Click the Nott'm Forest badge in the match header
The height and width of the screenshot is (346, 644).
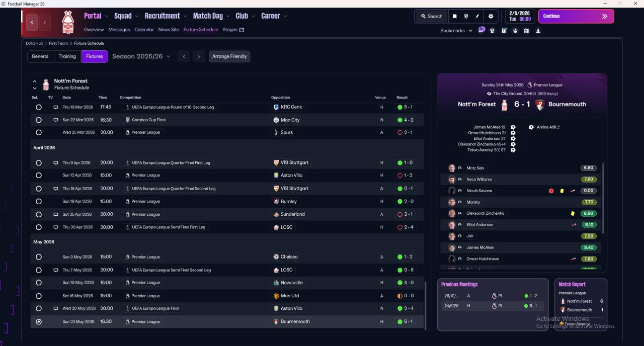[505, 105]
